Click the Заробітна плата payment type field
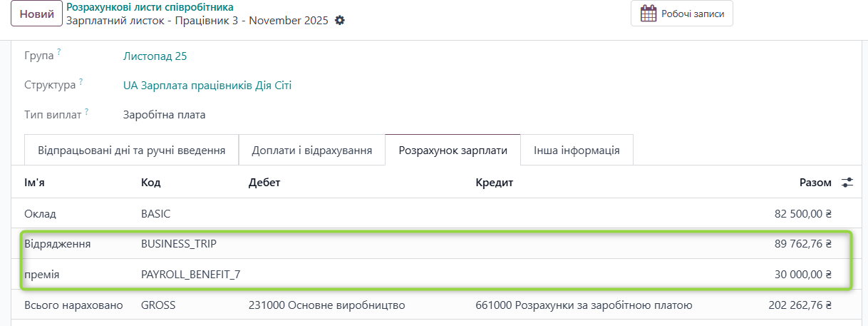Screen dimensions: 868x326 [x=164, y=115]
